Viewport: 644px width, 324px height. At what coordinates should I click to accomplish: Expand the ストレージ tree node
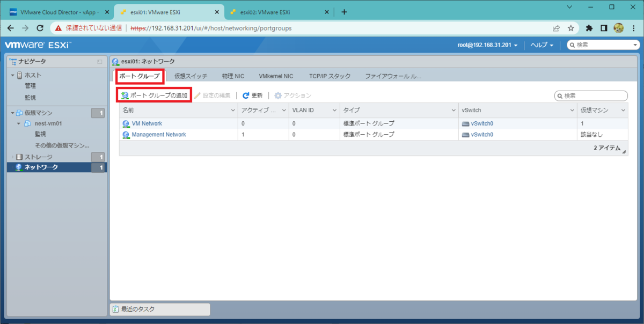[x=12, y=157]
